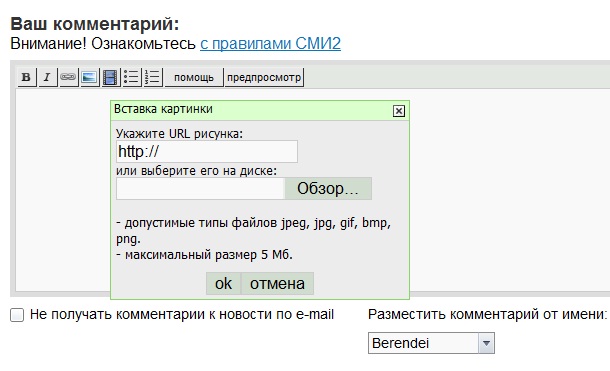Click the insert video filmstrip icon
This screenshot has width=610, height=371.
(110, 77)
